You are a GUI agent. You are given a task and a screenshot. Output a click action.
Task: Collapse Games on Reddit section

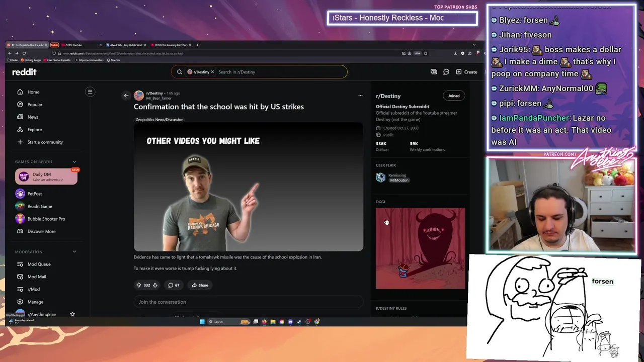point(74,162)
